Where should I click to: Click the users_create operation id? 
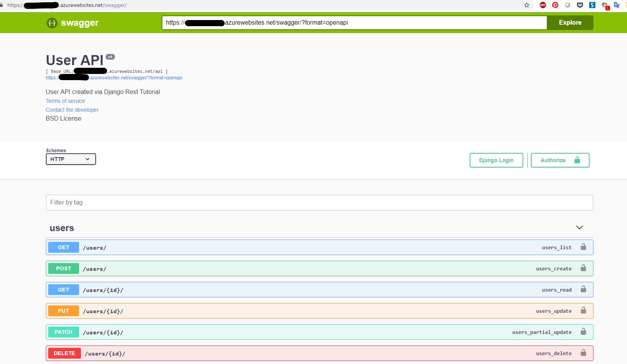tap(554, 268)
